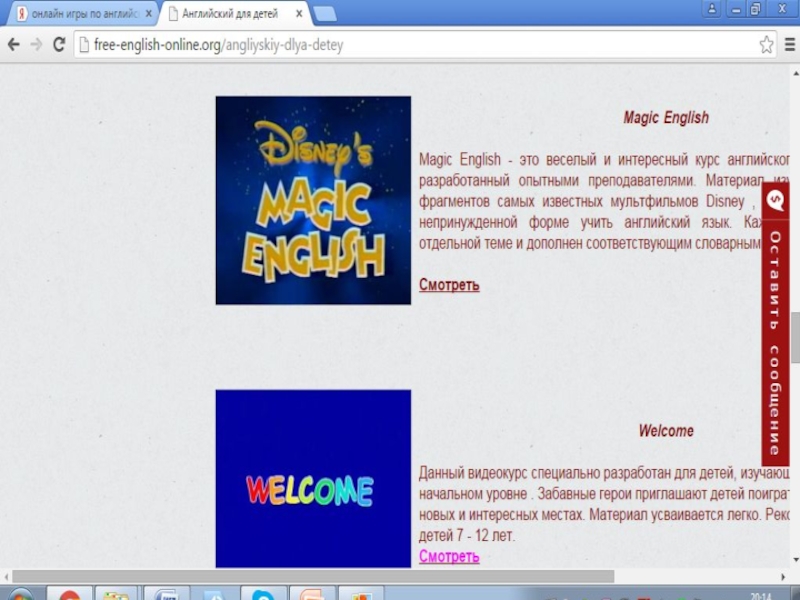This screenshot has width=800, height=600.
Task: Open the Disney's Magic English thumbnail
Action: tap(313, 201)
